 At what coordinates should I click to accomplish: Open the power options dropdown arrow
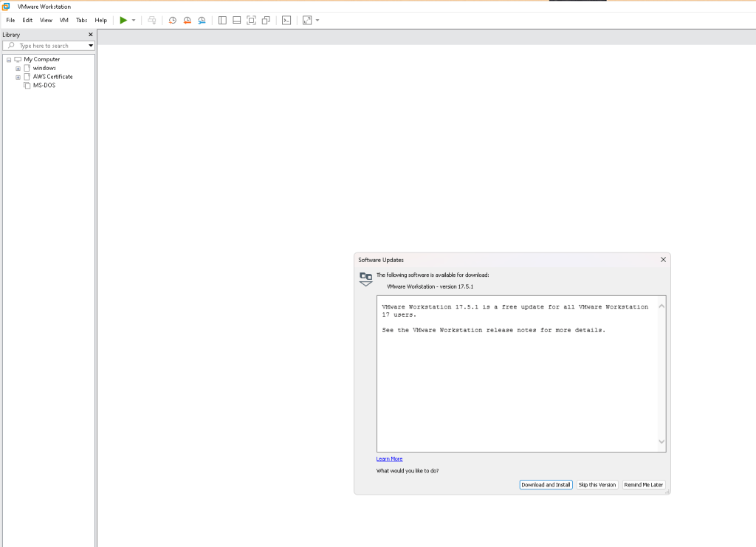[x=134, y=20]
